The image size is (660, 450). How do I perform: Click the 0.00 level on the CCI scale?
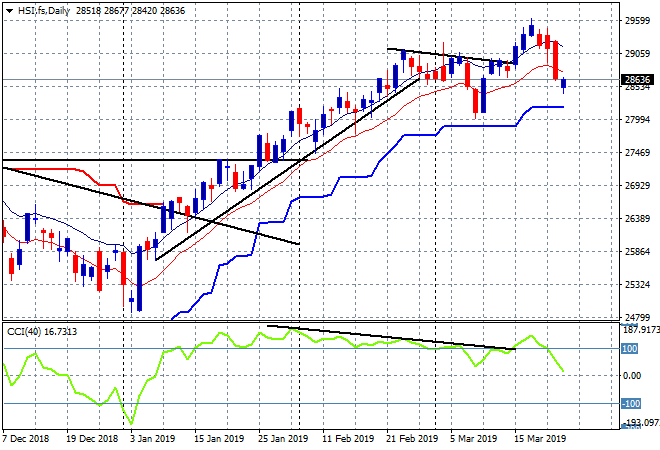[x=632, y=375]
